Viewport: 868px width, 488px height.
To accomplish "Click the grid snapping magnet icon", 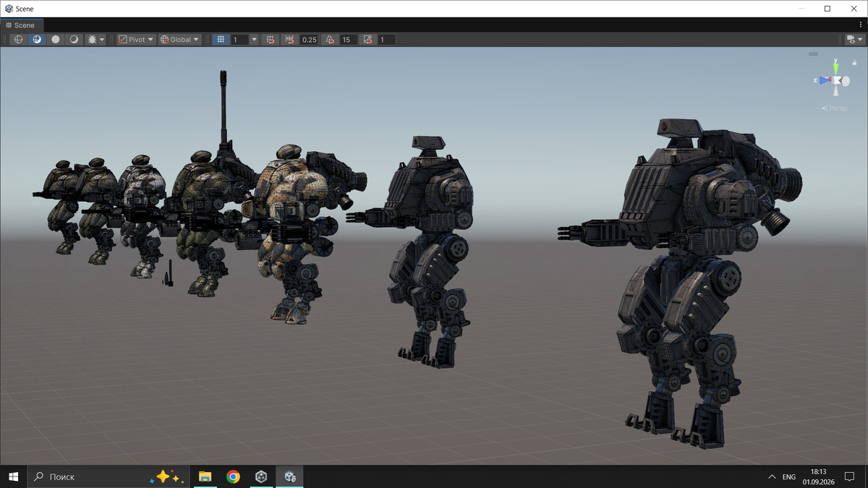I will pos(270,40).
